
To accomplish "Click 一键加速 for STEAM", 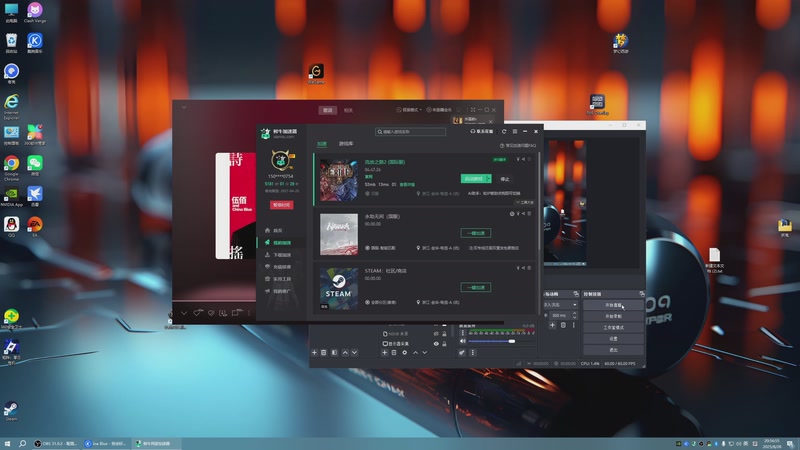I will [x=476, y=287].
